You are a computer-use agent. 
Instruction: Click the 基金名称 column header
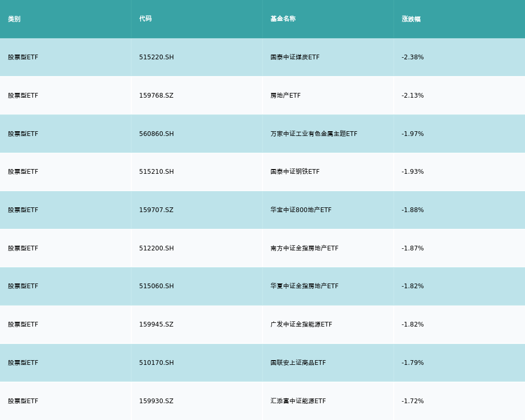[x=283, y=19]
